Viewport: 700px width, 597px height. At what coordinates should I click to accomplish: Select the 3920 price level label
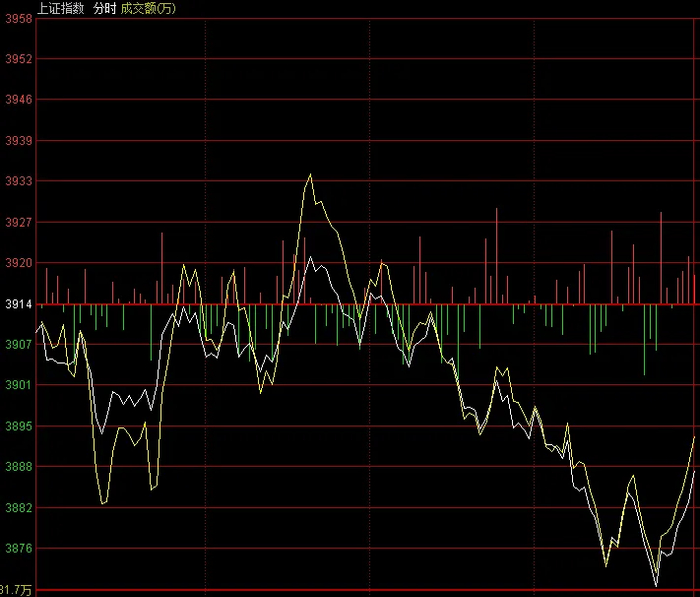click(19, 263)
